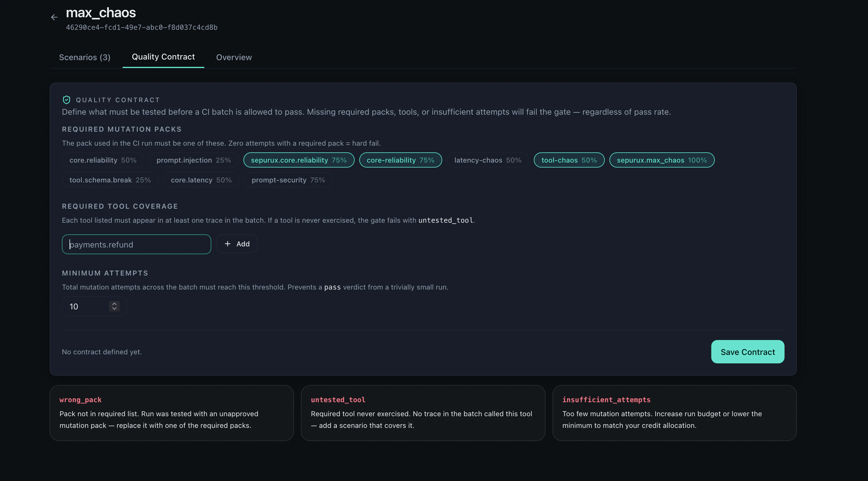Switch to the Overview tab
The width and height of the screenshot is (868, 481).
(x=234, y=57)
